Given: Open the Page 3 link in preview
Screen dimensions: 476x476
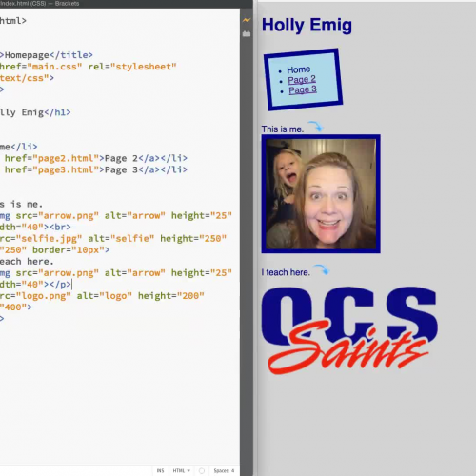Looking at the screenshot, I should point(303,89).
